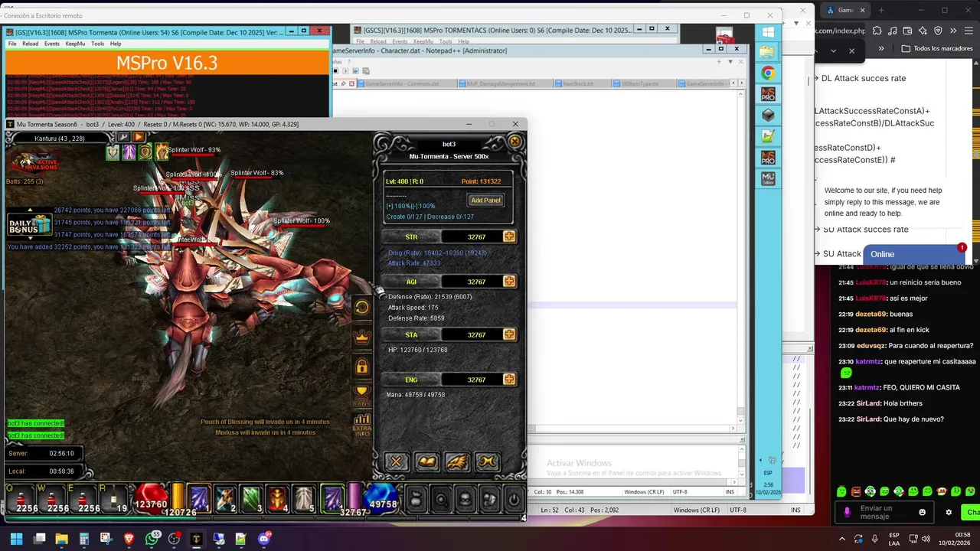Select skill slot 1 in the hotbar
The image size is (980, 551).
(x=199, y=498)
